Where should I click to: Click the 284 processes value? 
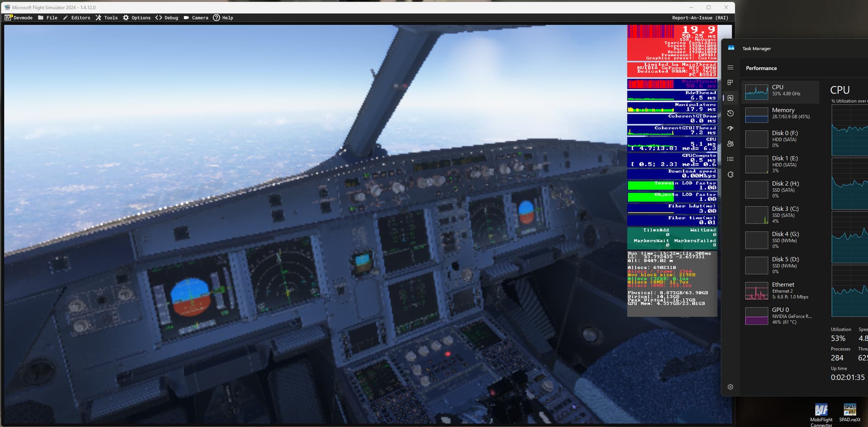[837, 358]
